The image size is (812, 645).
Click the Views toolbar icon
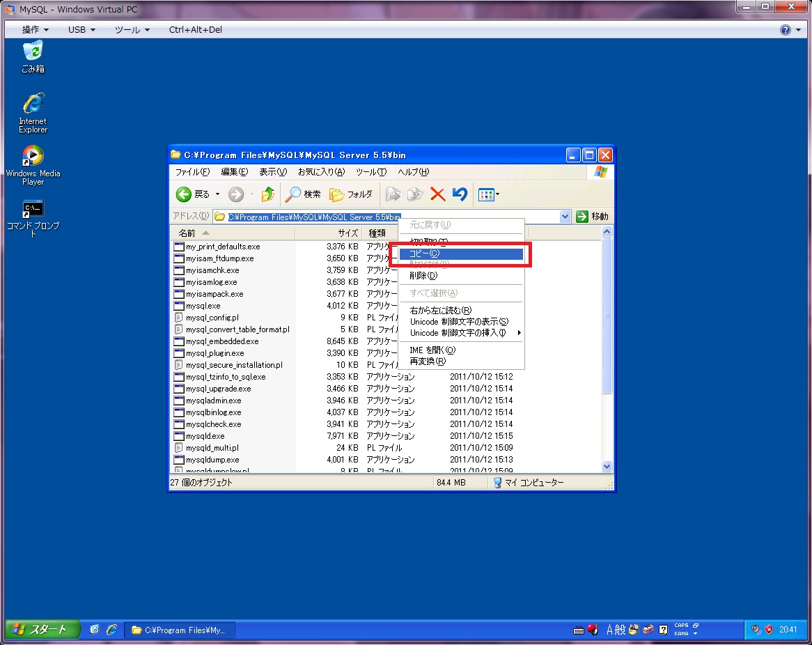(x=486, y=195)
